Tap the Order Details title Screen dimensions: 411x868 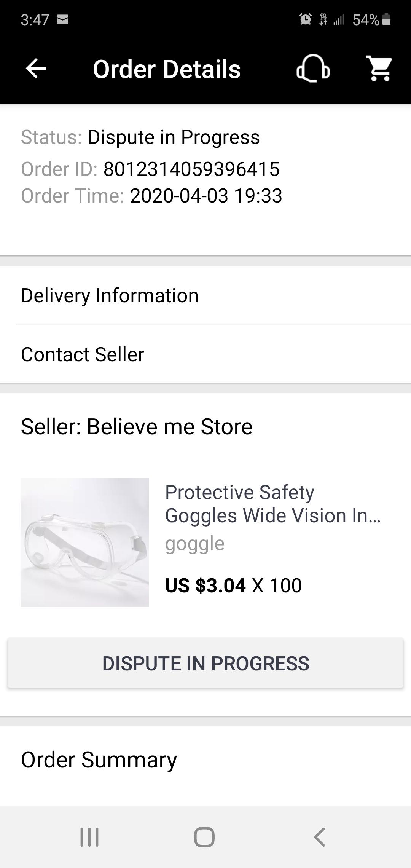pos(167,69)
